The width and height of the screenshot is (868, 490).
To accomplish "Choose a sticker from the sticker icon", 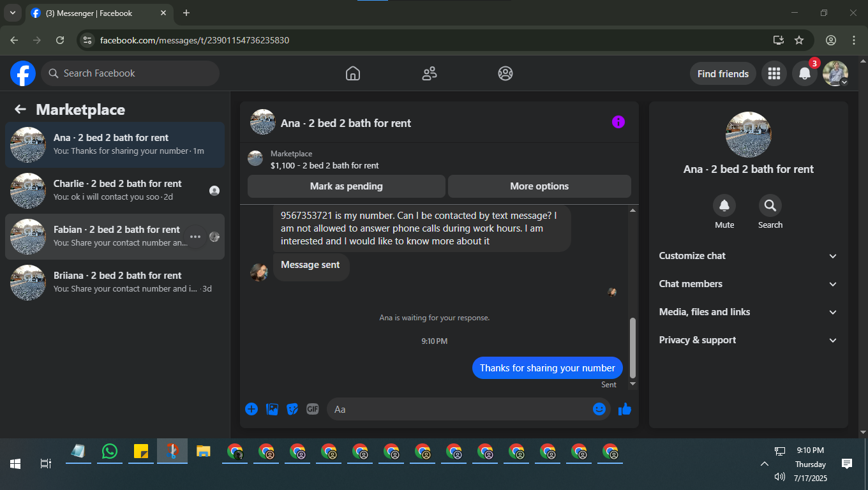I will point(292,409).
